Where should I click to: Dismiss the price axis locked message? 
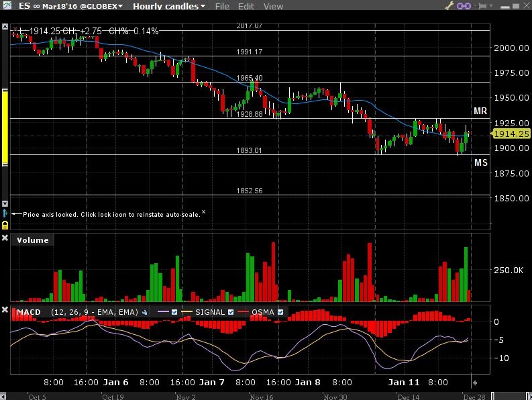[x=204, y=212]
